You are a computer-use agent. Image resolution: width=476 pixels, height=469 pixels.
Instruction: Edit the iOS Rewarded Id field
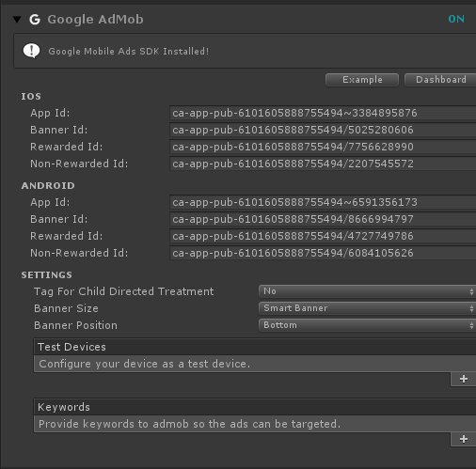coord(323,147)
